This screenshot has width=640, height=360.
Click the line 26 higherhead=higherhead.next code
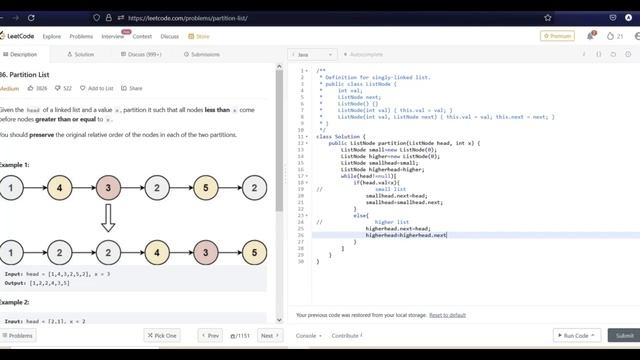[406, 235]
